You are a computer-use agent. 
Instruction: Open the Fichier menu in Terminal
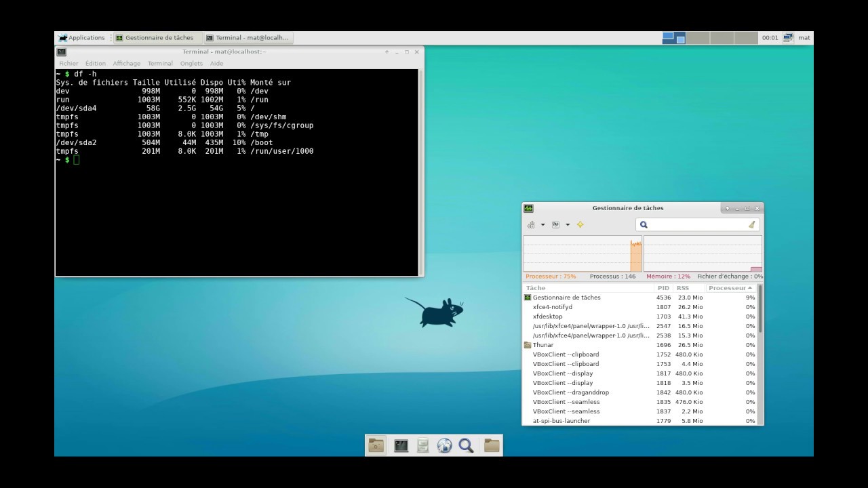(68, 63)
